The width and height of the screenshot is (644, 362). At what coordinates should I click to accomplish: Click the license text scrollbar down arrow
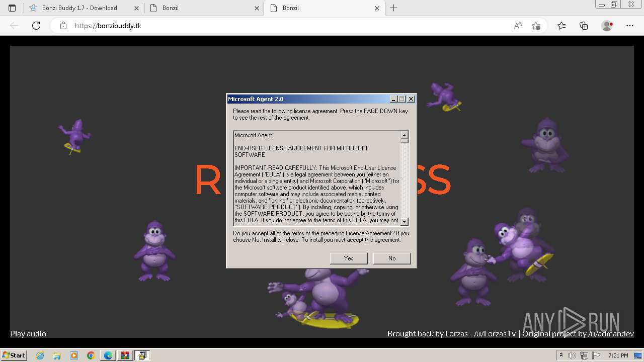(405, 221)
